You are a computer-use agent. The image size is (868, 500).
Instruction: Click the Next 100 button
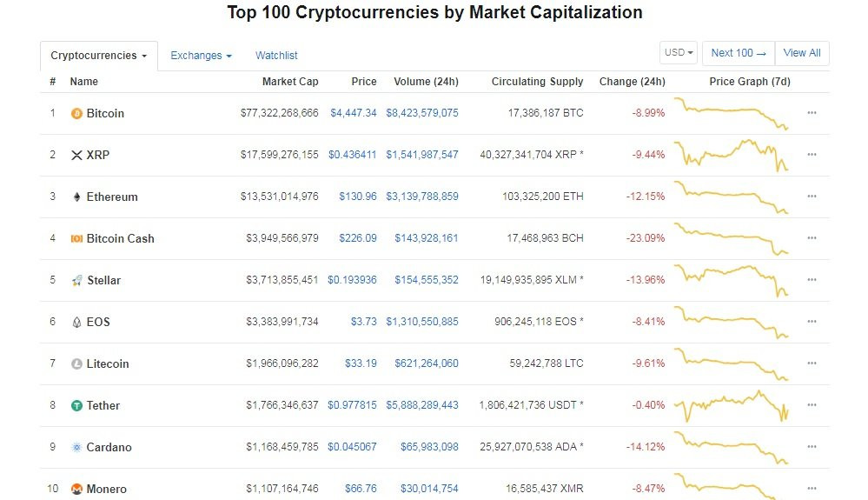click(x=738, y=53)
